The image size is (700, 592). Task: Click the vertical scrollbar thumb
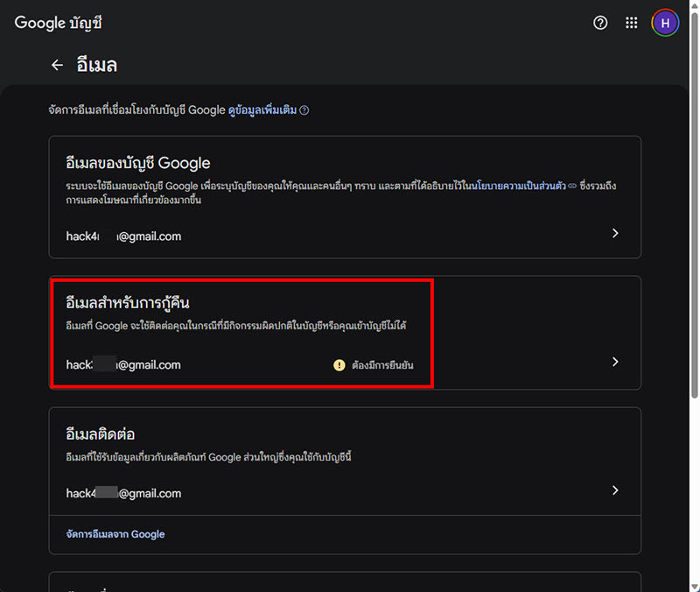tap(695, 205)
